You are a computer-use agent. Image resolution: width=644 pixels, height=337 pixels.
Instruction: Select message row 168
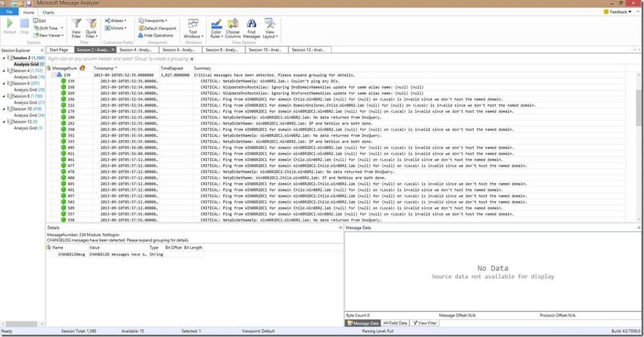pos(336,87)
